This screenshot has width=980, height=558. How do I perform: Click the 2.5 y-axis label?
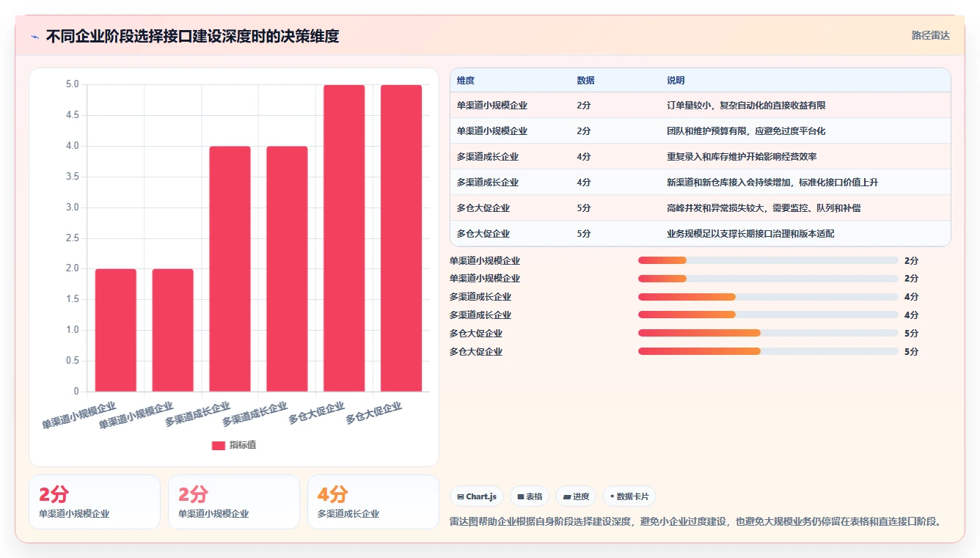click(72, 238)
